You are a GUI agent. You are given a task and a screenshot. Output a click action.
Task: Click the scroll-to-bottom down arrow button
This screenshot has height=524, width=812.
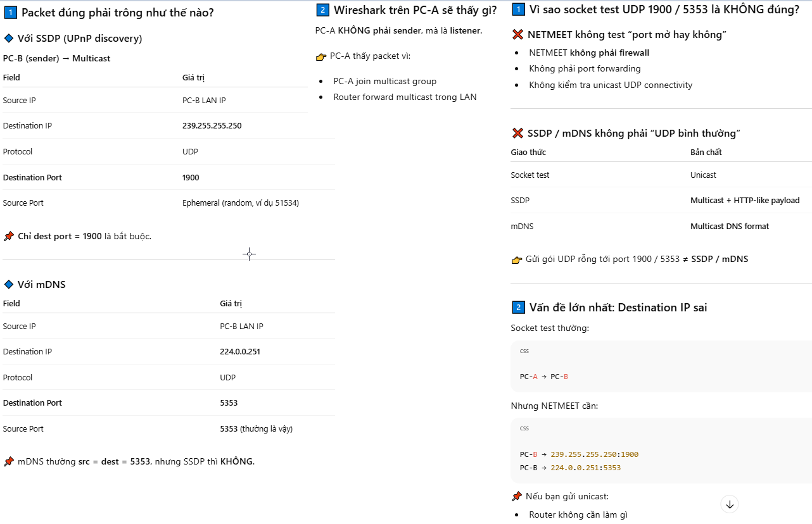[x=730, y=504]
